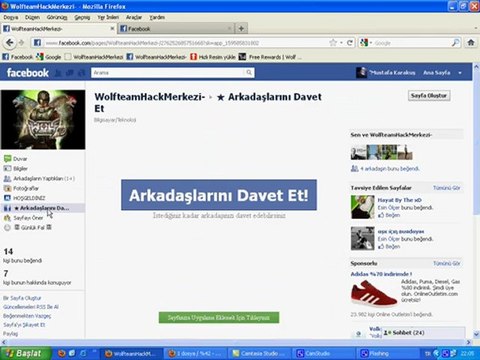Click the search magnifier in the Google box
480x360 pixels.
coord(456,43)
